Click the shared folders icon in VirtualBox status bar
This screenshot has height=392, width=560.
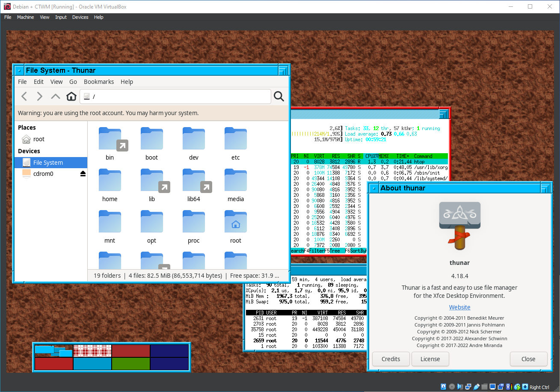(x=484, y=386)
